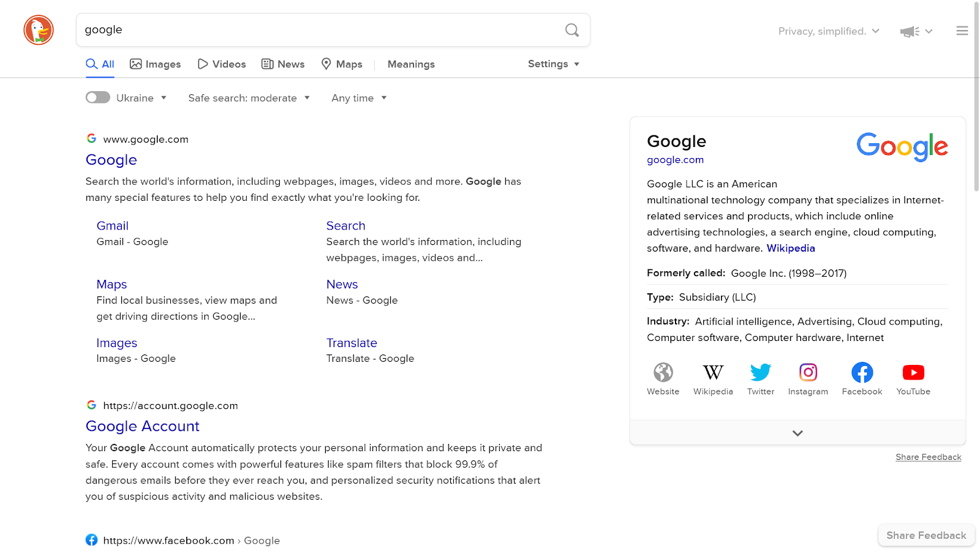The image size is (980, 551).
Task: Open Instagram icon in Google info panel
Action: tap(808, 372)
